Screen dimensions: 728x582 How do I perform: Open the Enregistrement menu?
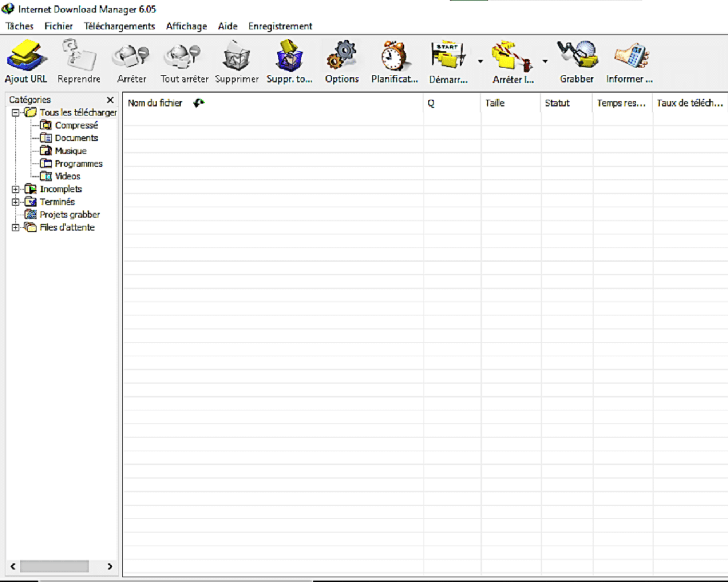(x=280, y=26)
